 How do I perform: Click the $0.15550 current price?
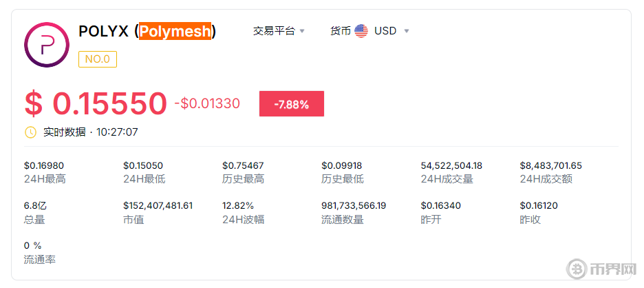[x=96, y=103]
